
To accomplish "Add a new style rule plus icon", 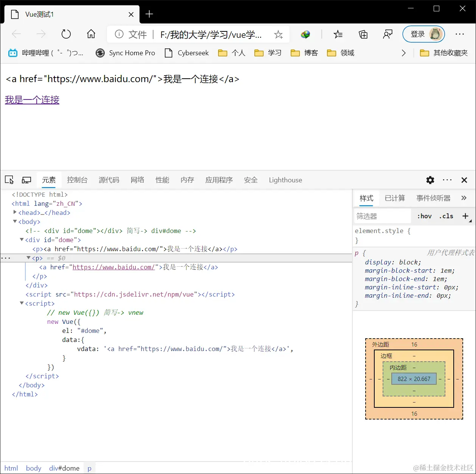I will click(x=466, y=216).
